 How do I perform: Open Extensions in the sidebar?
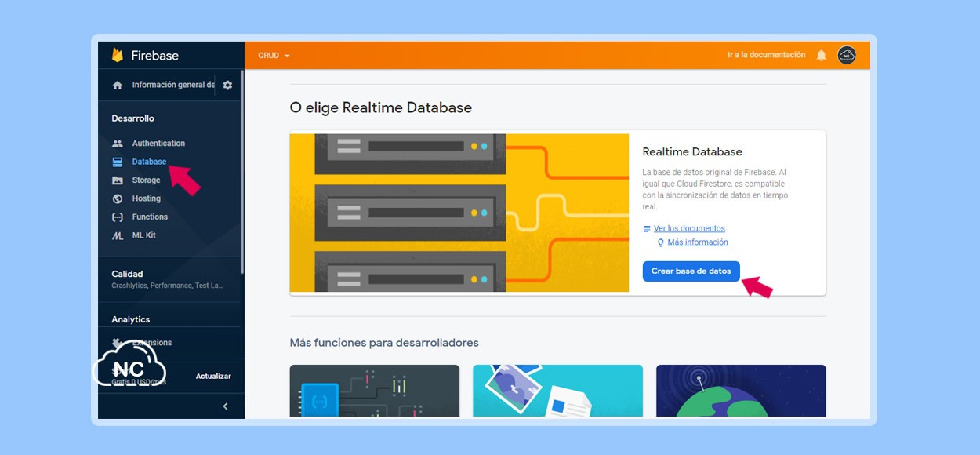point(152,343)
